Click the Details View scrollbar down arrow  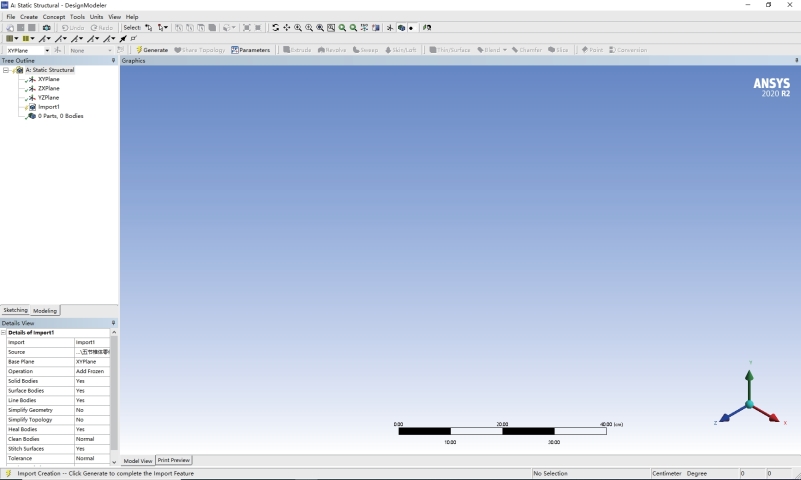[x=114, y=462]
